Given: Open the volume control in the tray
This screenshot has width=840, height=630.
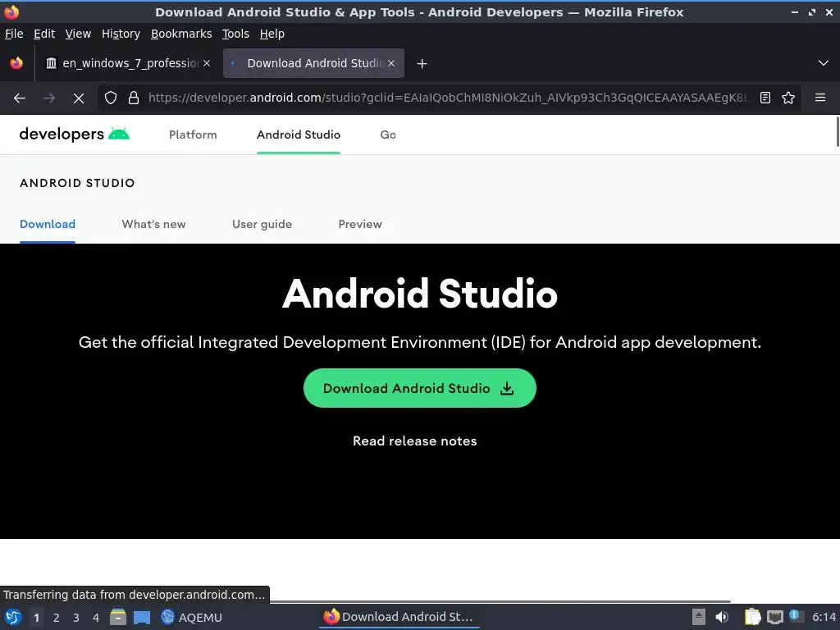Looking at the screenshot, I should point(722,617).
